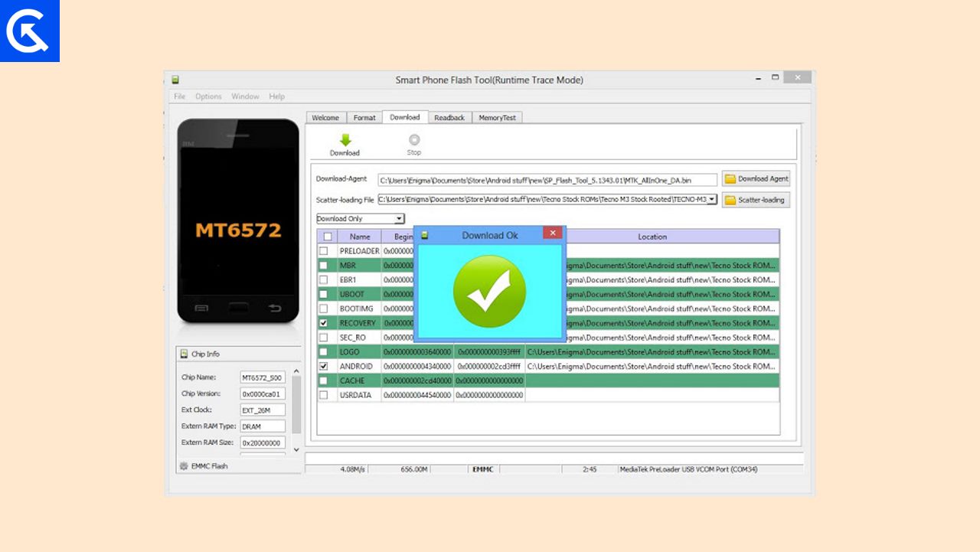980x552 pixels.
Task: Click the 4.08M/s status bar entry
Action: (x=352, y=469)
